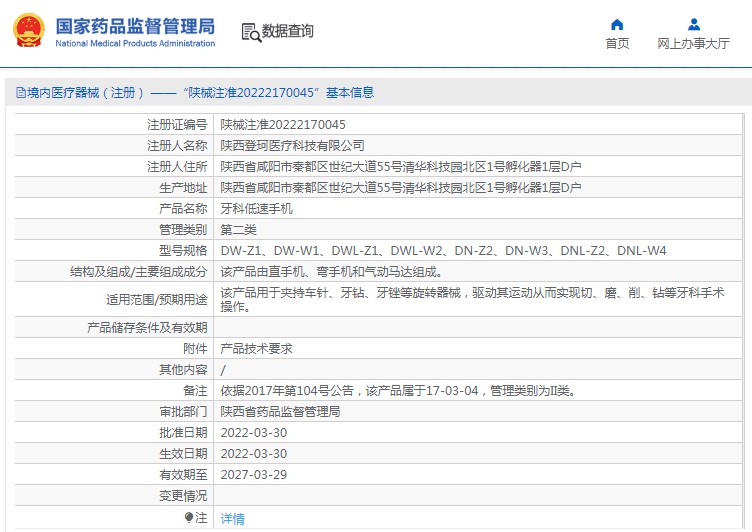
Task: Click the address value in 生产地址 row
Action: tap(401, 188)
